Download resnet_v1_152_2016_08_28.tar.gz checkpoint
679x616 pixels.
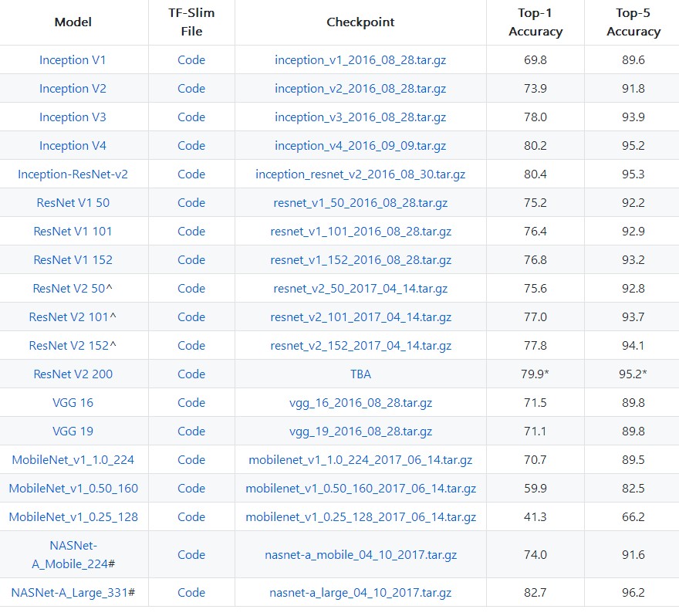tap(361, 260)
